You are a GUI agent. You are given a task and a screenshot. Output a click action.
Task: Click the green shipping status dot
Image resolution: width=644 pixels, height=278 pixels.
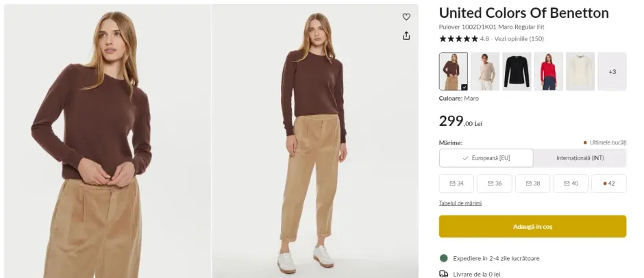coord(444,258)
